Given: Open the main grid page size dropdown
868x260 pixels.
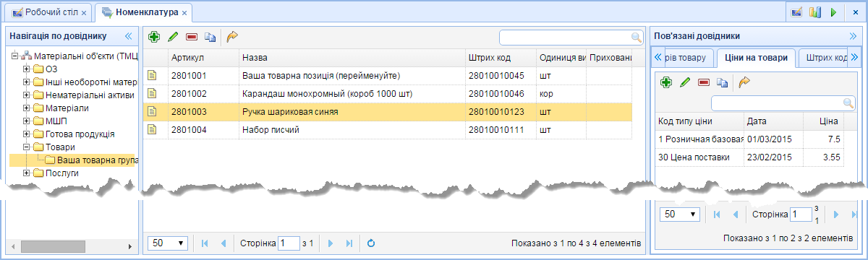Looking at the screenshot, I should coord(167,243).
